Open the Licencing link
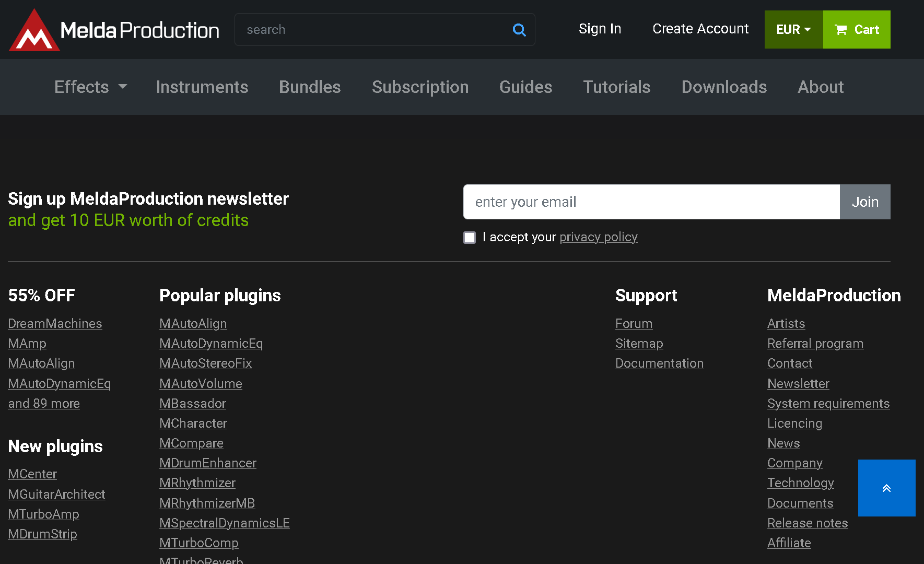This screenshot has width=924, height=564. click(x=794, y=424)
